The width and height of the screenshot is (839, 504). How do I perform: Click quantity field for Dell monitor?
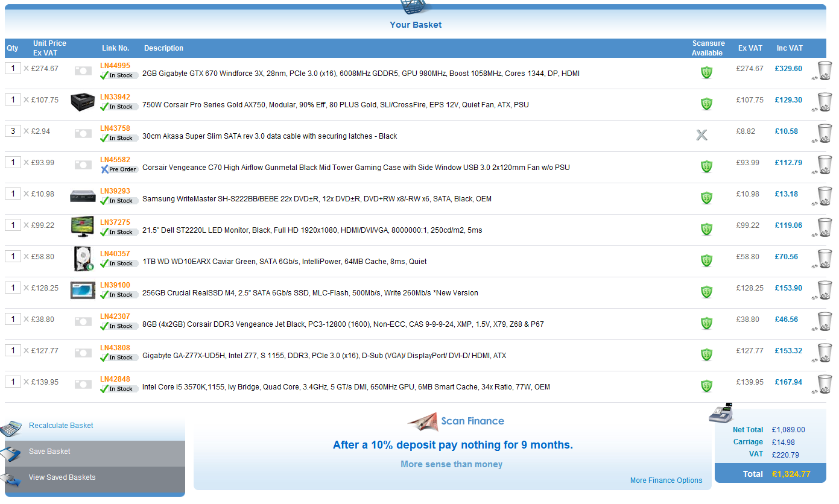tap(13, 225)
